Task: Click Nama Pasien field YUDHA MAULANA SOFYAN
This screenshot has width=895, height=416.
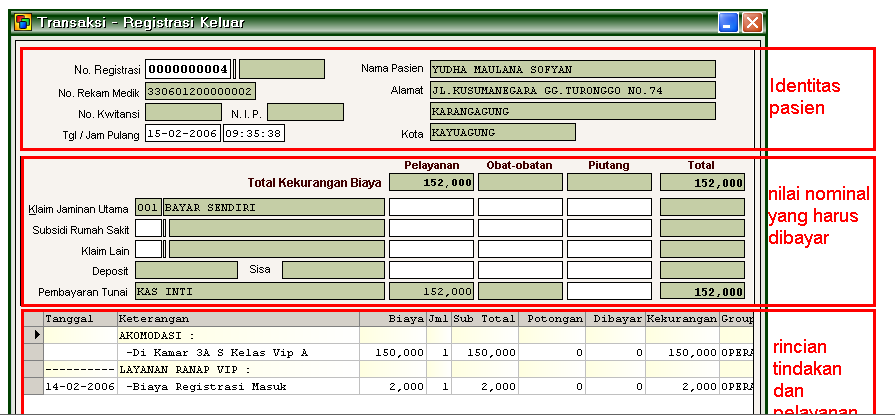Action: (573, 69)
